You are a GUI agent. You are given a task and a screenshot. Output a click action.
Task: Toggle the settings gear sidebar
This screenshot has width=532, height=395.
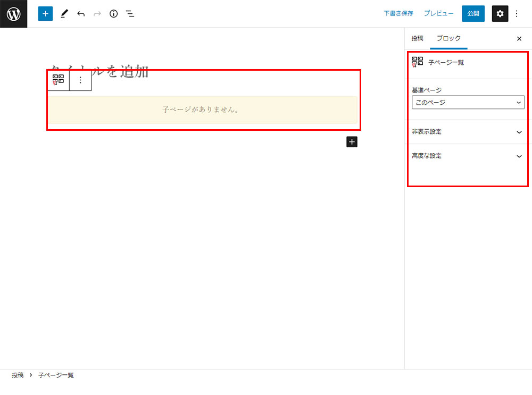tap(500, 14)
